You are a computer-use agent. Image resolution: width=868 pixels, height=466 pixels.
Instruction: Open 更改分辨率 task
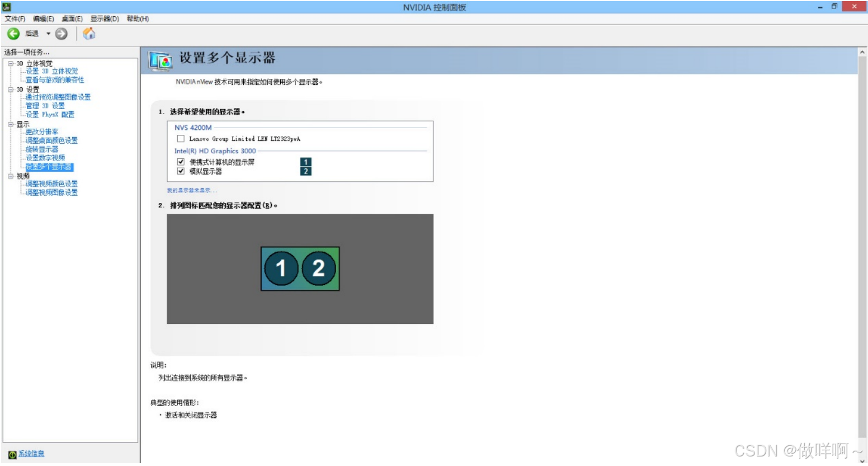tap(42, 132)
